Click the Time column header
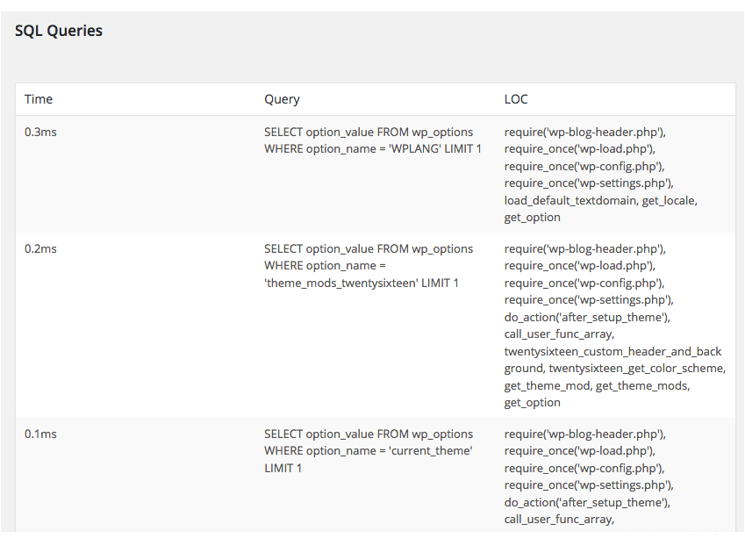 point(39,99)
